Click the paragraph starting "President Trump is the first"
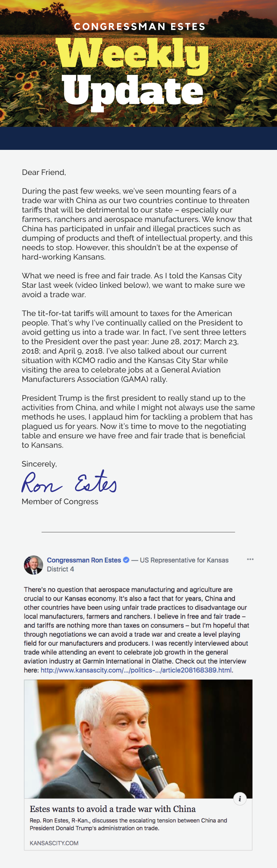This screenshot has width=277, height=868. click(138, 421)
